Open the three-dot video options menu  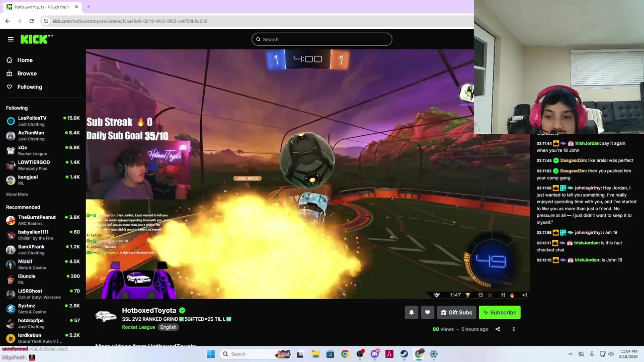[x=514, y=329]
